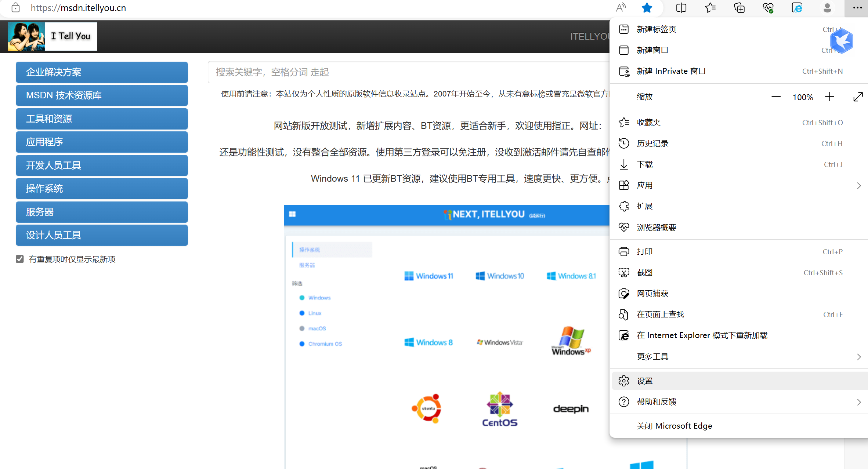Click the ITELLYOU header link
Screen dimensions: 868x469
coord(589,36)
